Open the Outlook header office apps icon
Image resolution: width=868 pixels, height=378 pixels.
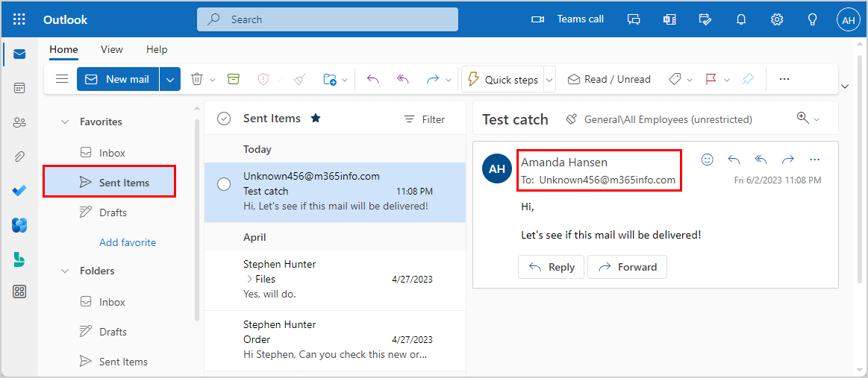tap(669, 19)
